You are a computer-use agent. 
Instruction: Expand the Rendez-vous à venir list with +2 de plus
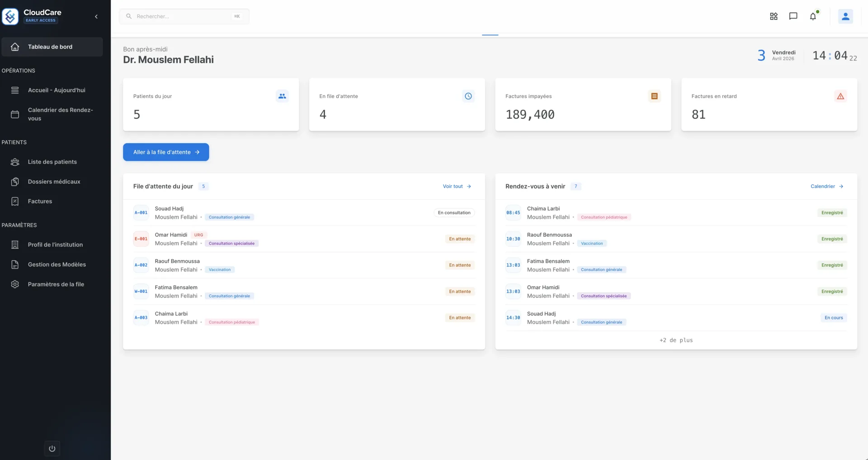tap(676, 340)
